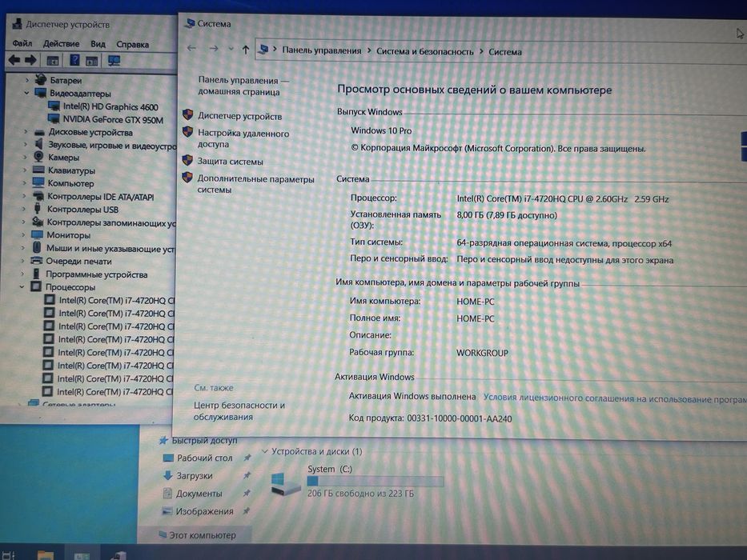This screenshot has height=560, width=747.
Task: Select Этот компьютер in Explorer navigation
Action: [203, 535]
